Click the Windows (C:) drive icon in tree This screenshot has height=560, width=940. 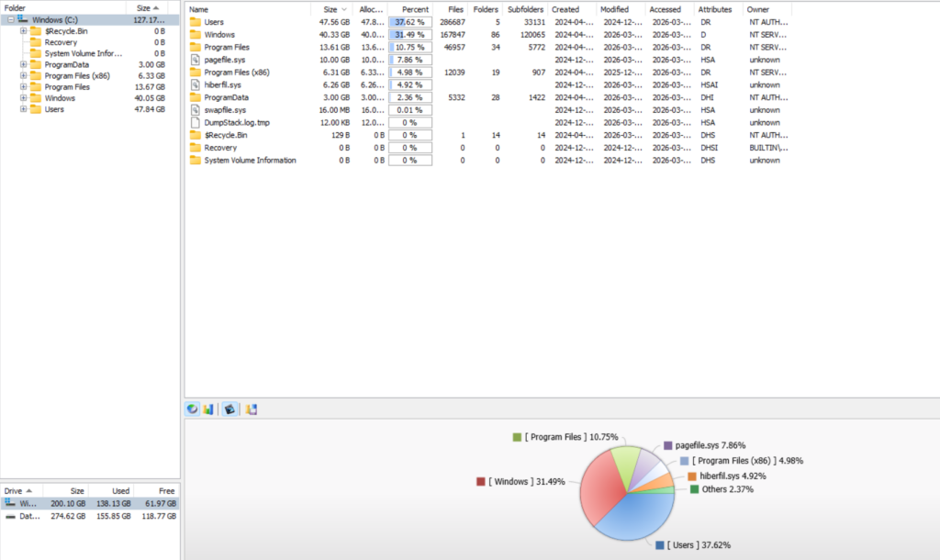coord(23,19)
